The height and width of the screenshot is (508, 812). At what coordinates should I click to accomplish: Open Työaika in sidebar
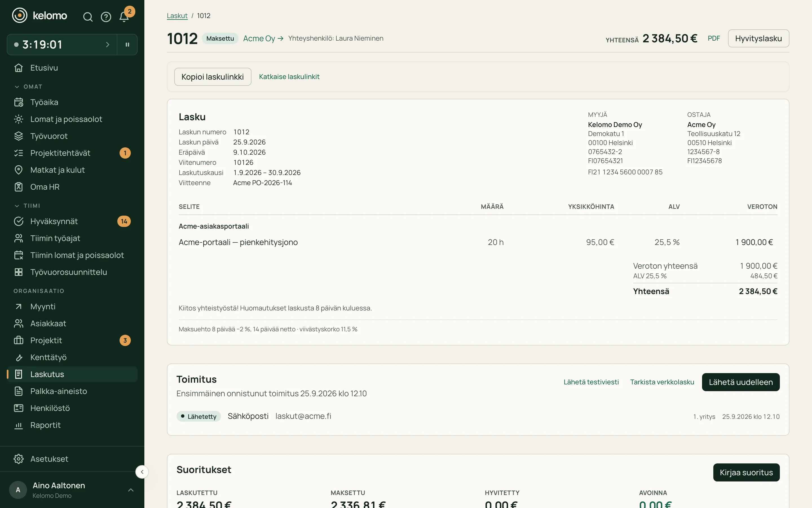pos(72,102)
